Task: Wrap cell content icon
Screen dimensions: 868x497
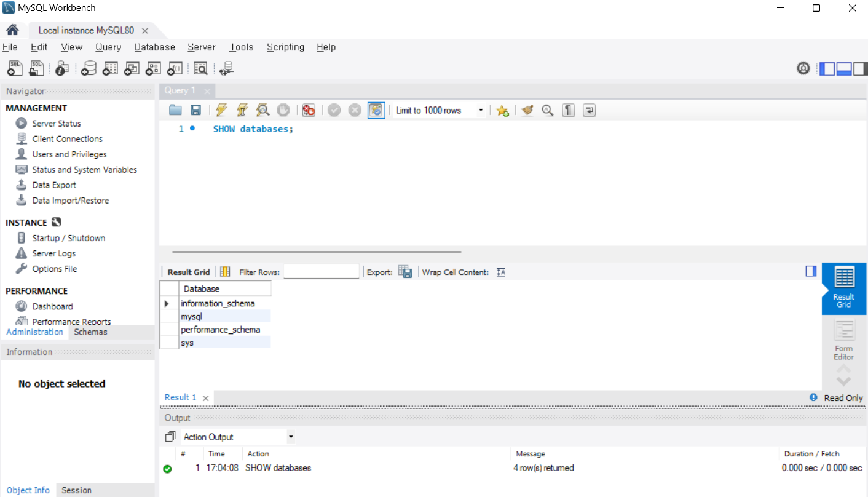Action: [501, 272]
